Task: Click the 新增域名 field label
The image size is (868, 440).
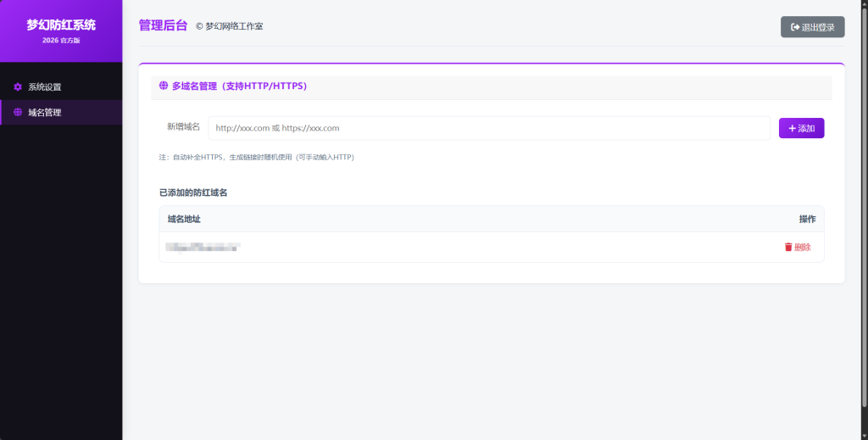Action: point(183,126)
